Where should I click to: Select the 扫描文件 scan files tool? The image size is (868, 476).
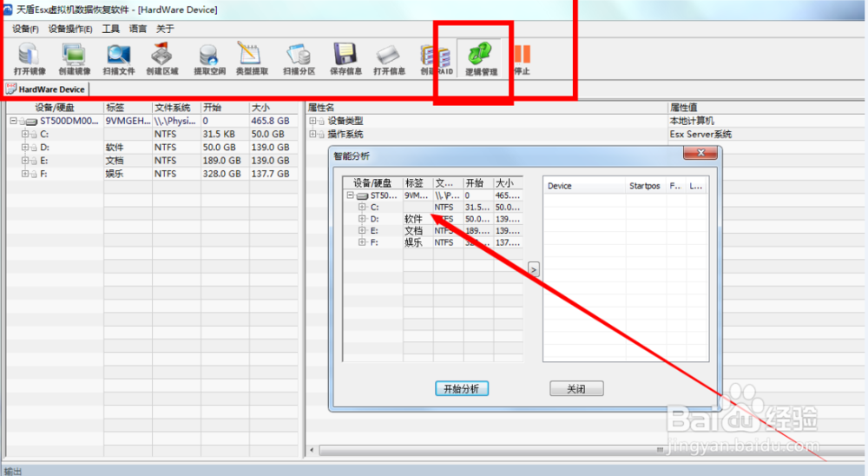(x=118, y=59)
